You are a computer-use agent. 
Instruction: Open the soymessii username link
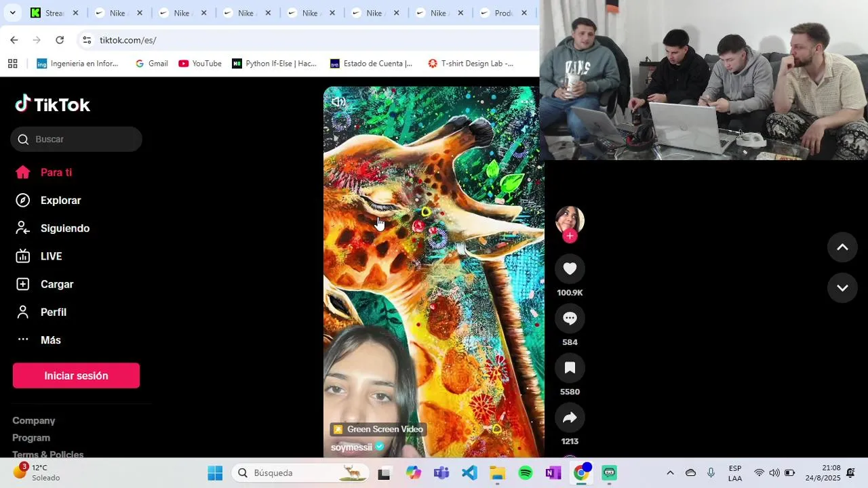tap(351, 447)
